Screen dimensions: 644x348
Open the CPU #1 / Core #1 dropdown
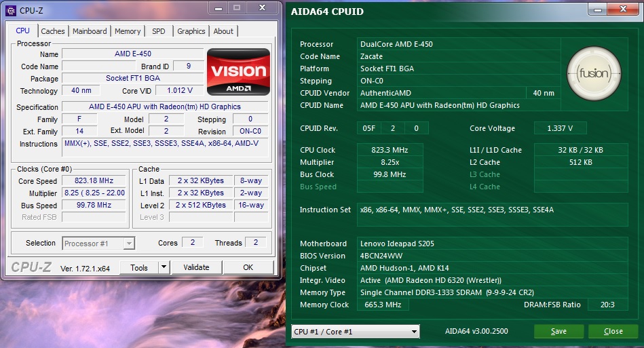point(356,332)
